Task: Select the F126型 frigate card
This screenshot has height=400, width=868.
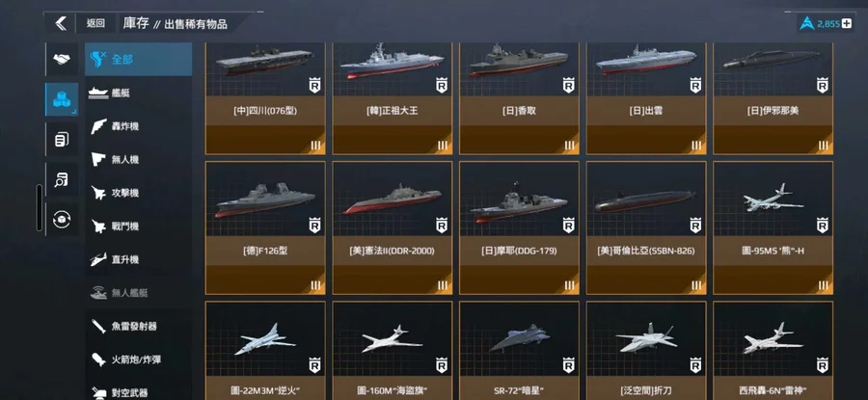Action: tap(265, 227)
